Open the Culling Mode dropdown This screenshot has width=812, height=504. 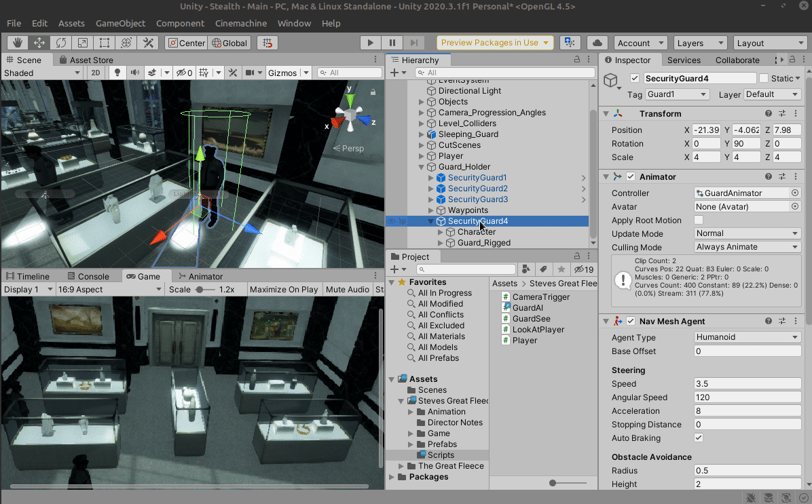click(x=748, y=247)
